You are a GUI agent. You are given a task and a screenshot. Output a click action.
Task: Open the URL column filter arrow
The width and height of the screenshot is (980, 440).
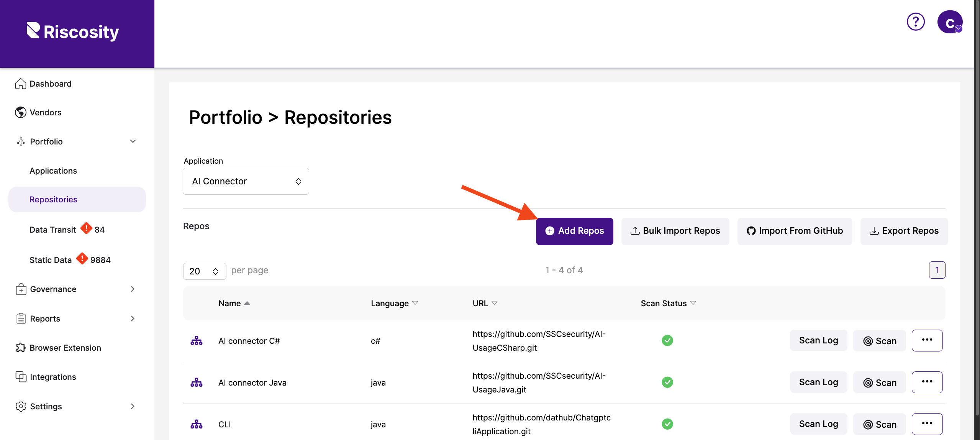(x=495, y=303)
